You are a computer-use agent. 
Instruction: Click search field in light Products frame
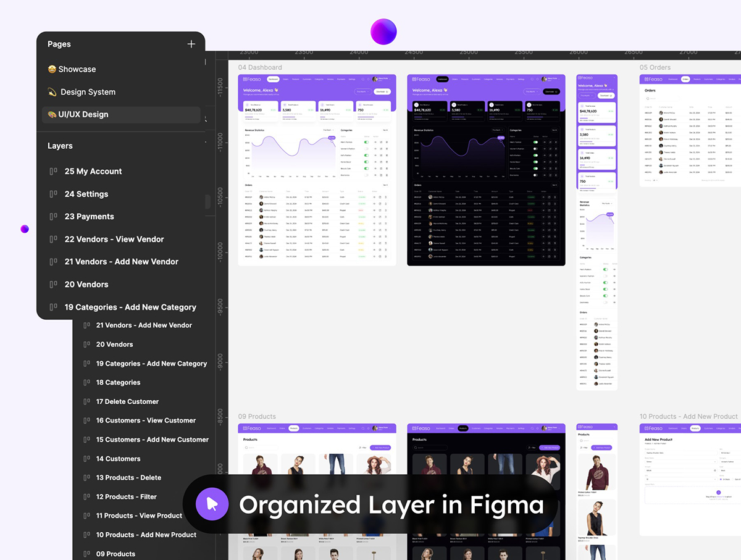[260, 447]
